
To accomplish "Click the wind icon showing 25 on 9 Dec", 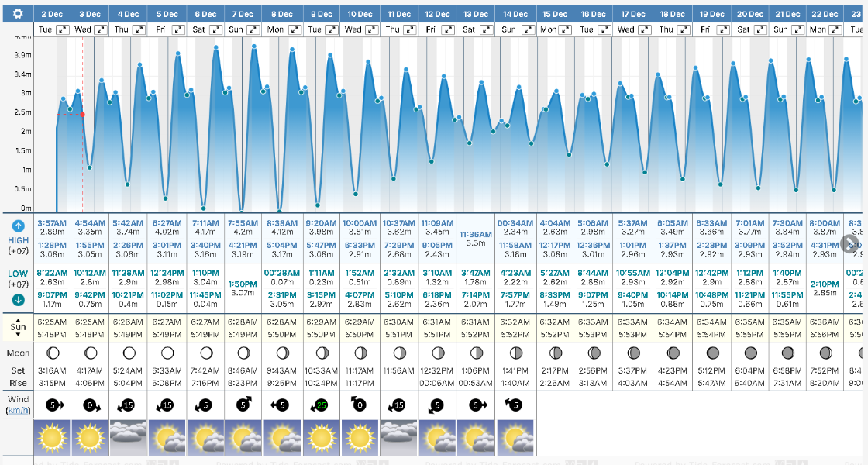I will 321,405.
